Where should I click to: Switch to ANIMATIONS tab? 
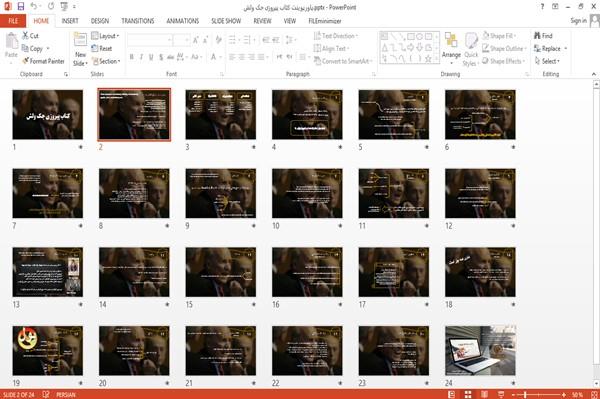[x=183, y=21]
